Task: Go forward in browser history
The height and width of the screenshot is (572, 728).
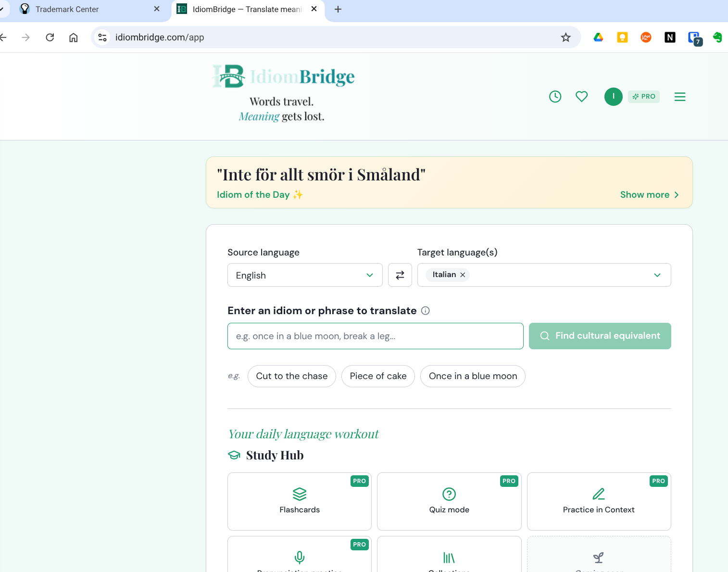Action: coord(26,38)
